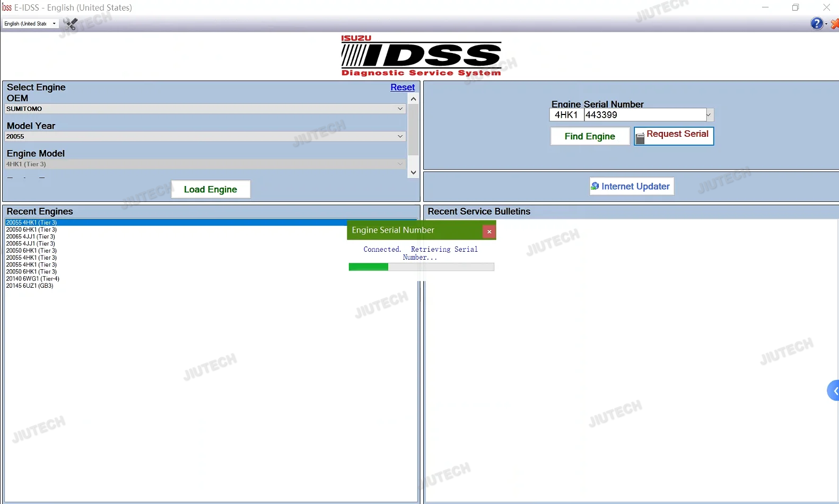
Task: Click the Select Engine scrollbar down arrow
Action: 413,173
